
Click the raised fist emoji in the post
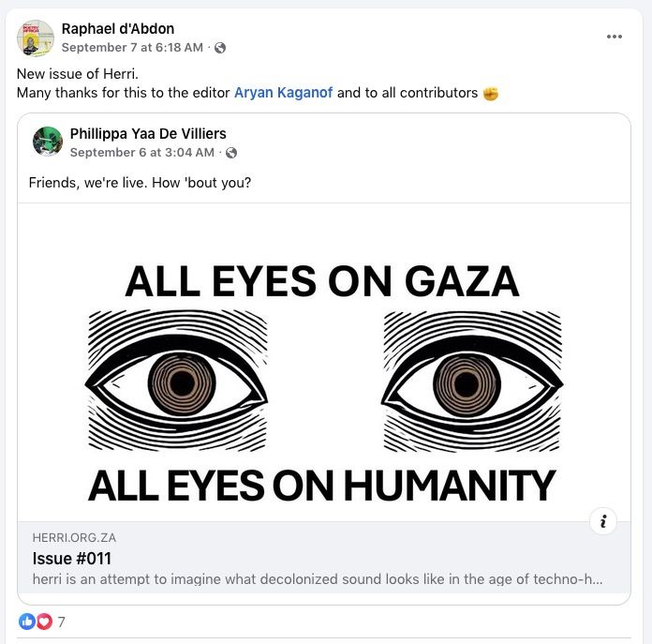[491, 94]
